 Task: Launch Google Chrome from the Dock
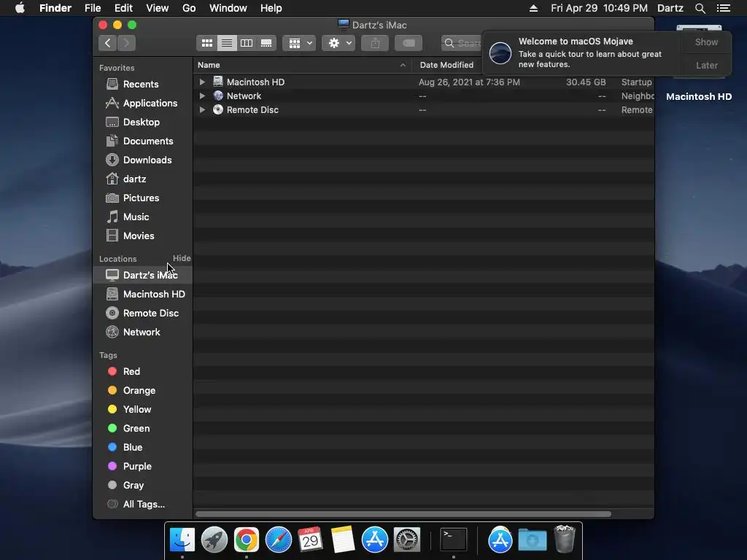click(247, 540)
